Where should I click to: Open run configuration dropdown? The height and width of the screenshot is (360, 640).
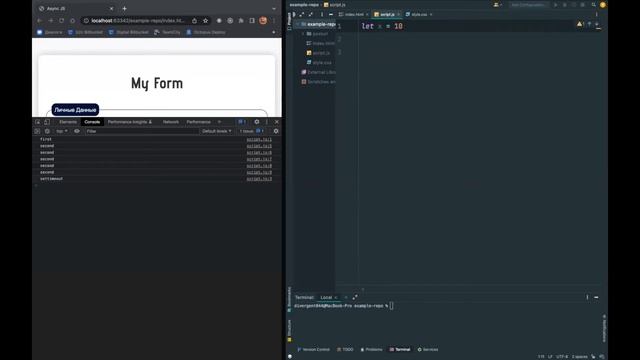coord(528,5)
